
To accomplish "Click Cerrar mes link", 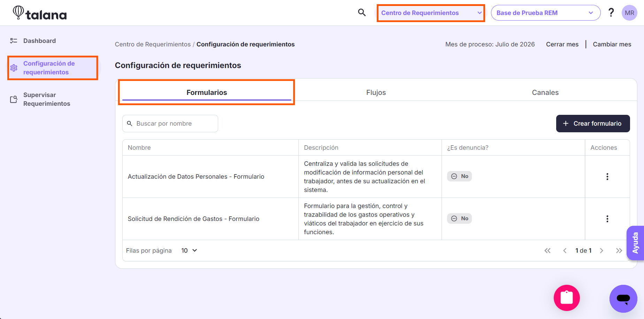I will (x=562, y=44).
